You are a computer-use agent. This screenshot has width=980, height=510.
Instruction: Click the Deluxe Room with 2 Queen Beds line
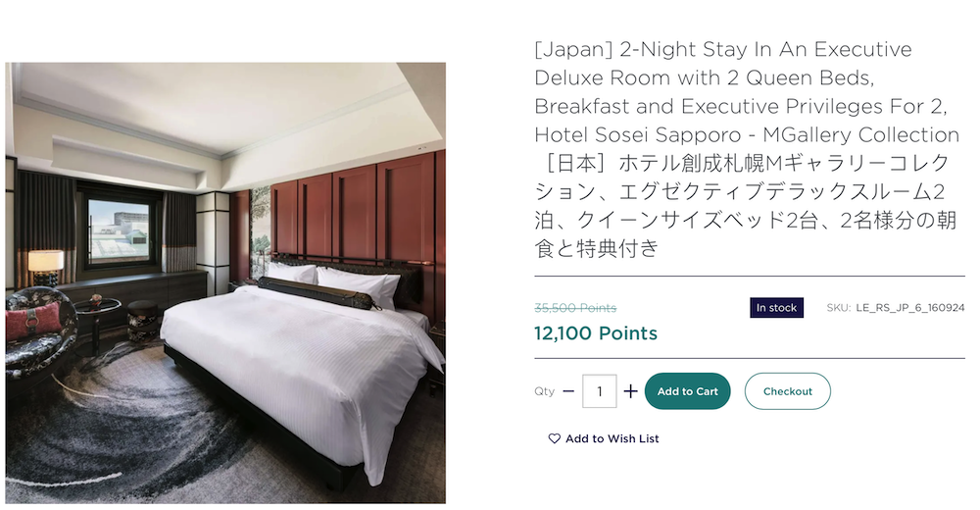(705, 78)
